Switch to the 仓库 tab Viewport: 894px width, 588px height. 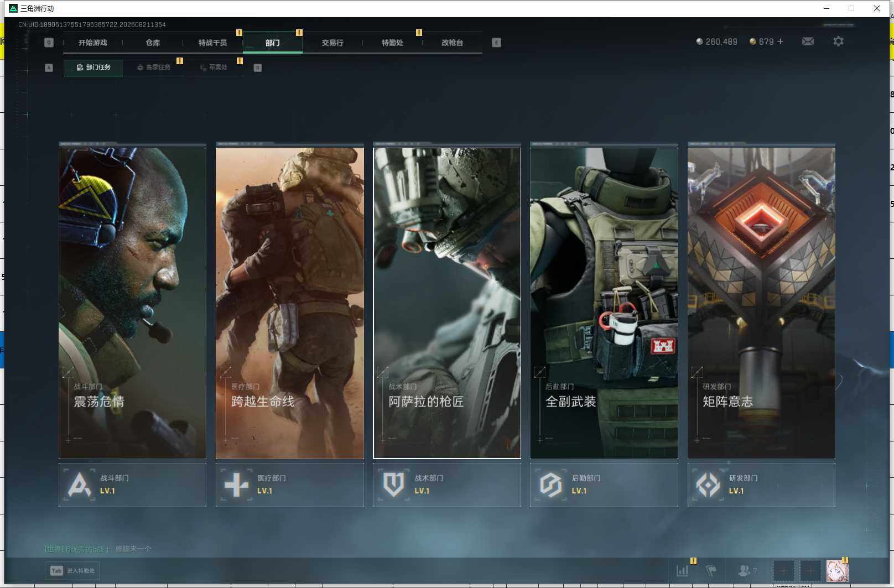(x=153, y=43)
